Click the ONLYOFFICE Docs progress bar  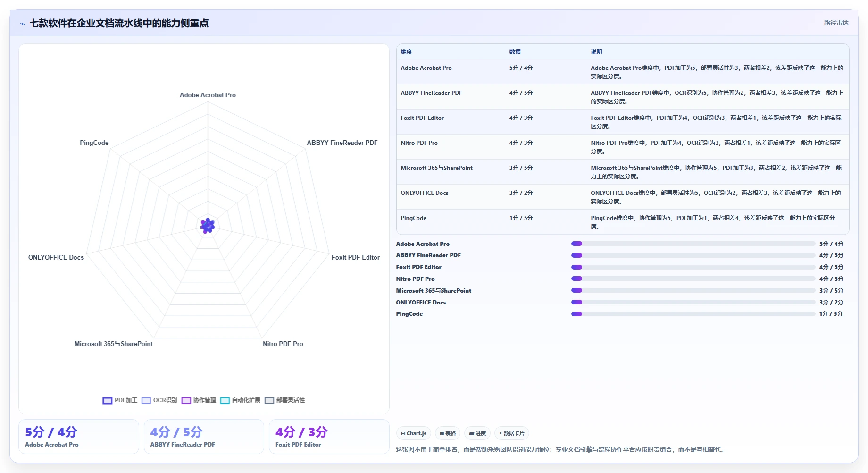pos(693,302)
